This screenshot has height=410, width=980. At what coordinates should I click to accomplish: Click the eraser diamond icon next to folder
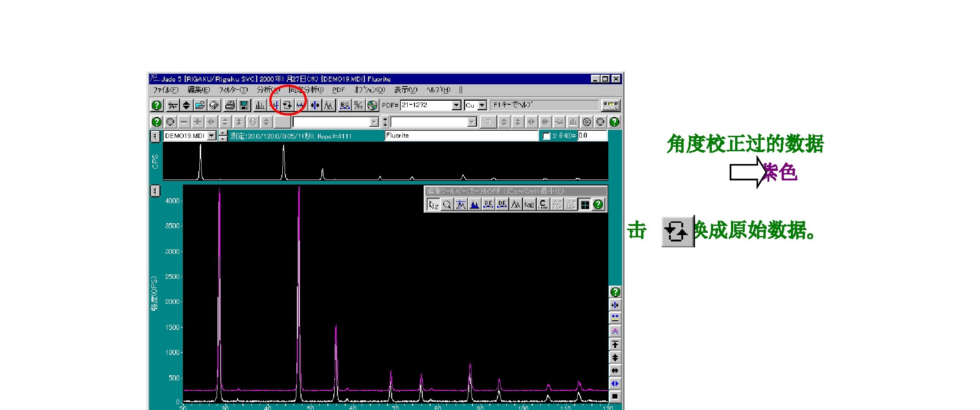pos(214,105)
